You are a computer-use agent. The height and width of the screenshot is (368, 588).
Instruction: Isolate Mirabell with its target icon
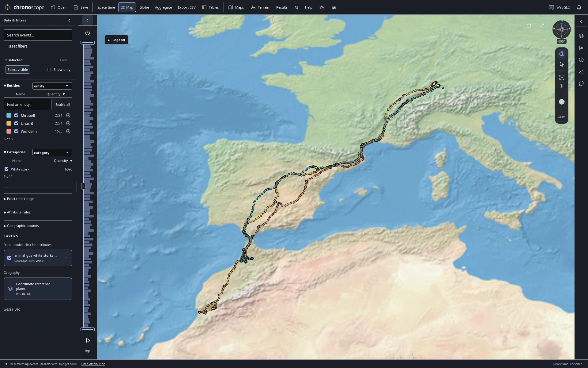pyautogui.click(x=68, y=115)
